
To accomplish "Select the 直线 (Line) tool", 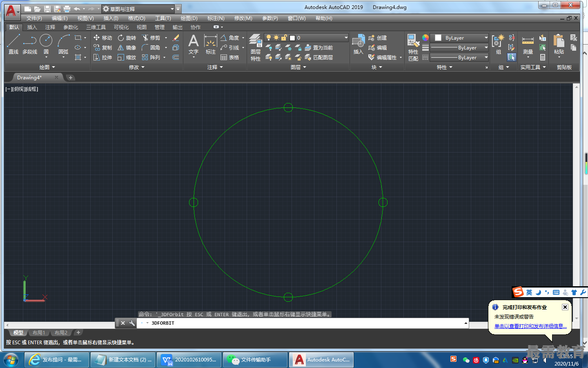I will 13,44.
